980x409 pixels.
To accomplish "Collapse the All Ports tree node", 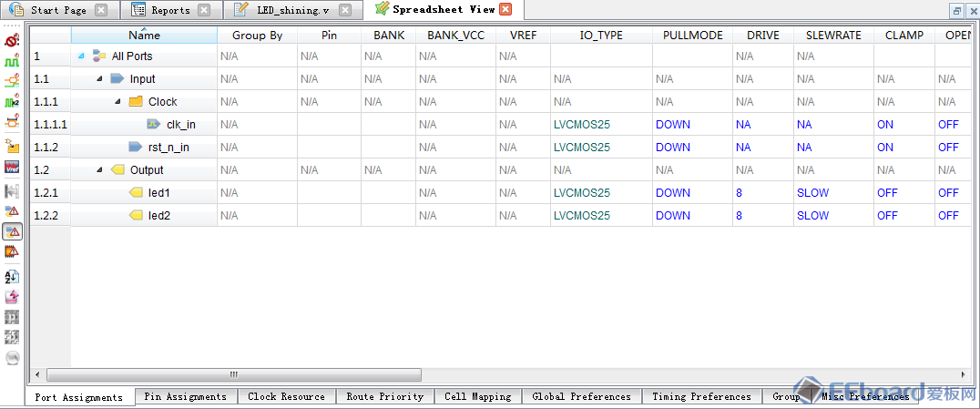I will pyautogui.click(x=81, y=56).
